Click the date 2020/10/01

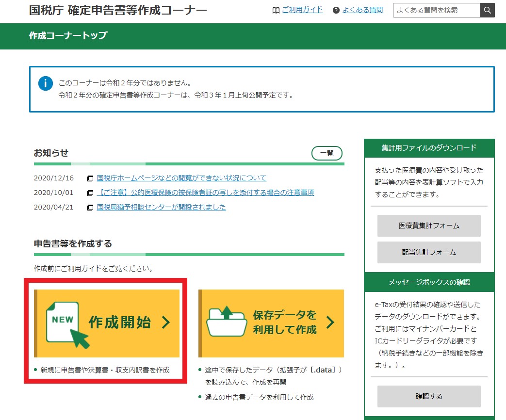pos(53,193)
